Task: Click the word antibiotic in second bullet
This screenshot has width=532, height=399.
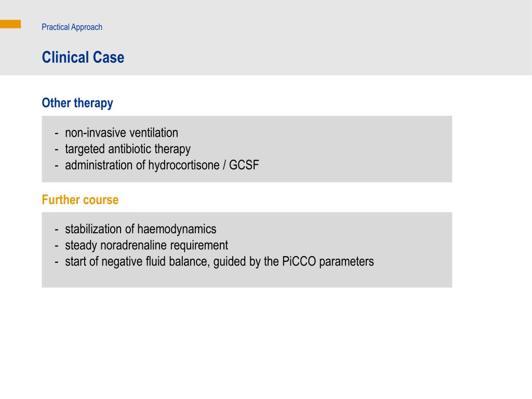Action: [x=129, y=149]
